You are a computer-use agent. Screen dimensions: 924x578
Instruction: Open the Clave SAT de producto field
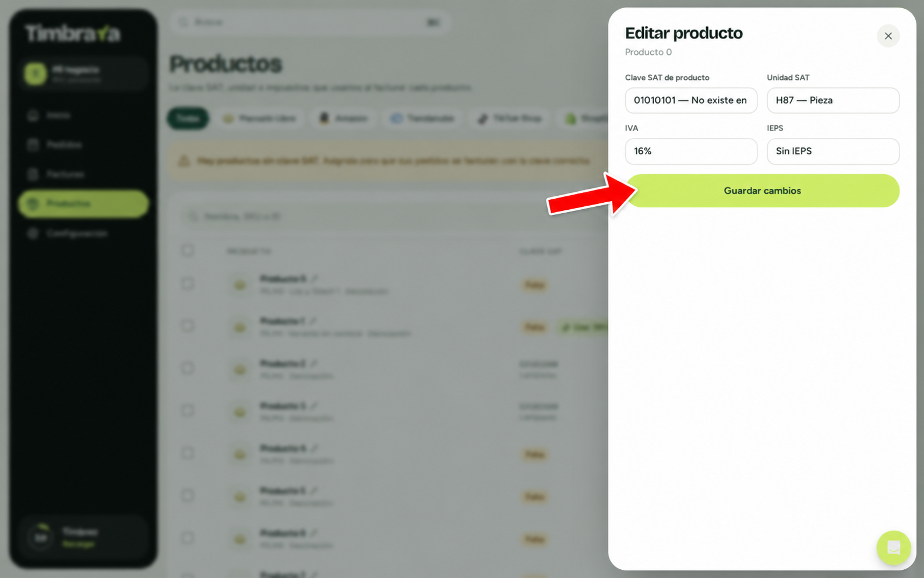coord(691,100)
